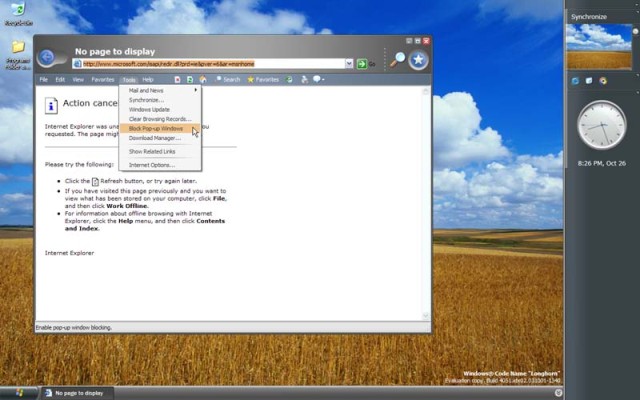Expand the Mail and News submenu

[x=160, y=90]
